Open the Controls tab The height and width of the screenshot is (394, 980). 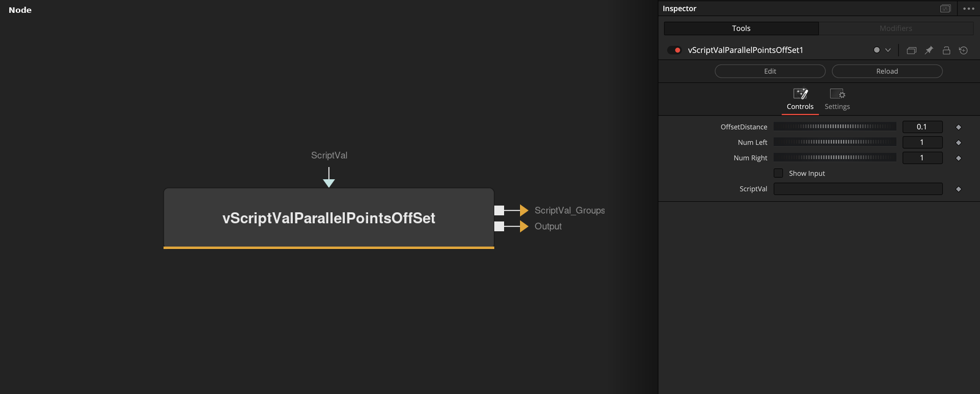(800, 99)
